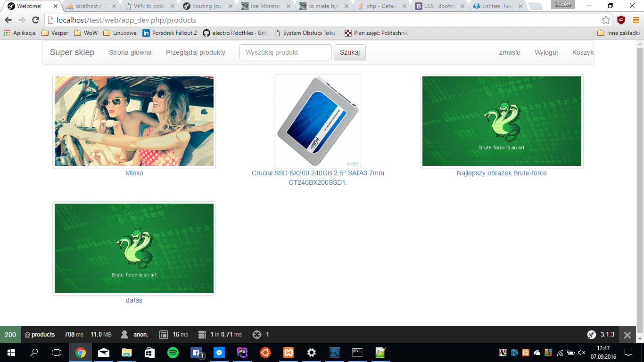Click the Crucial SSD BX200 title link
The image size is (644, 362).
(x=318, y=178)
